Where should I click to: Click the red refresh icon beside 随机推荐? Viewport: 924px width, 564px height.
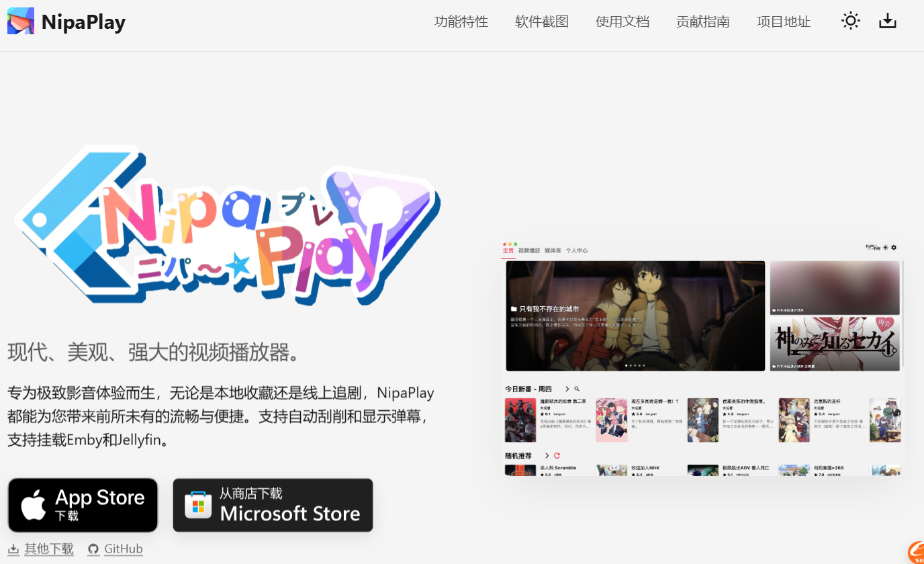pyautogui.click(x=557, y=456)
